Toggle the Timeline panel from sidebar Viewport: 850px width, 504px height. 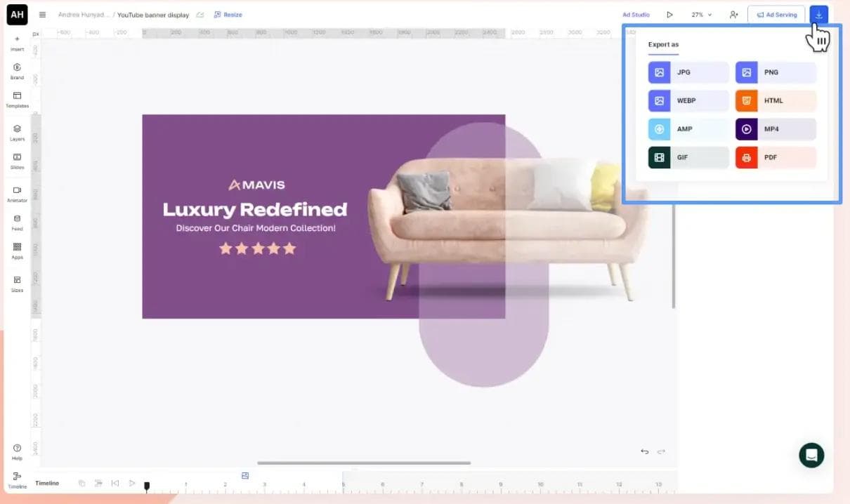pos(17,479)
